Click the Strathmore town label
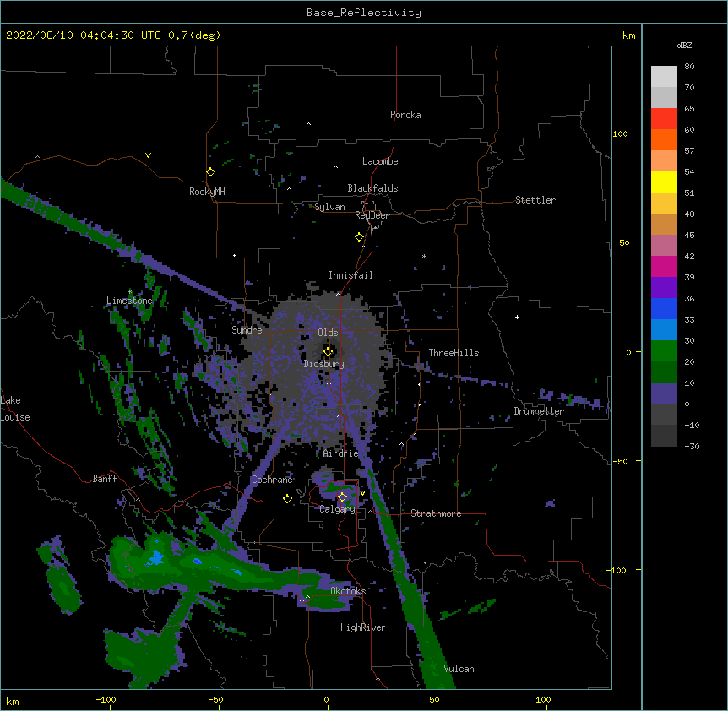The image size is (728, 711). [x=436, y=513]
